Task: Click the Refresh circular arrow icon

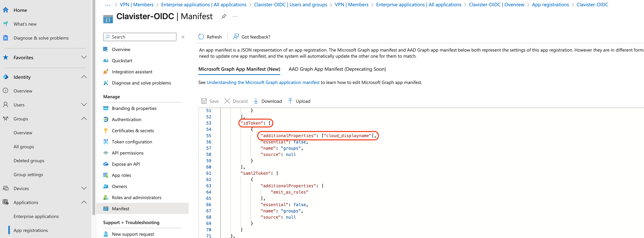Action: 201,37
